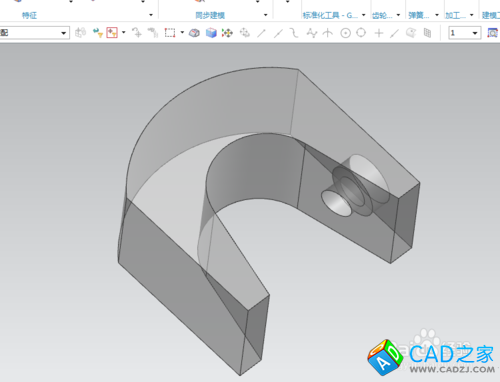Screen dimensions: 500x382
Task: Open the dropdown showing value 1
Action: point(465,33)
